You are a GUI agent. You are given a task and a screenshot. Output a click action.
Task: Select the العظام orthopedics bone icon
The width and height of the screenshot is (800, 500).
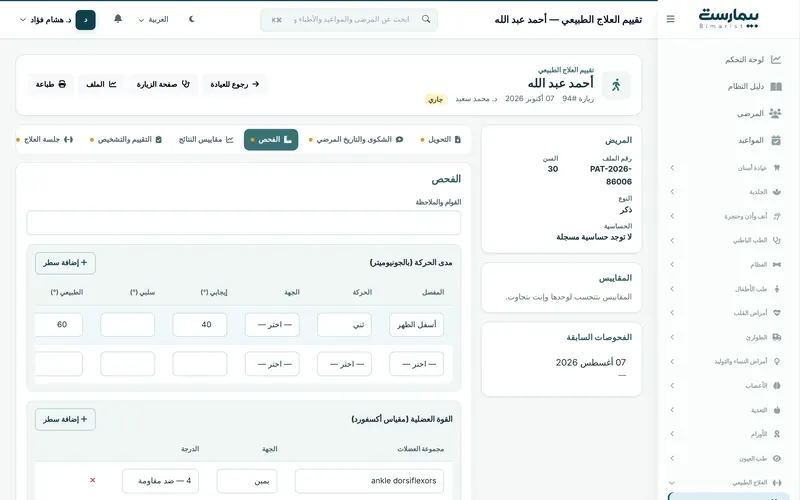[777, 264]
